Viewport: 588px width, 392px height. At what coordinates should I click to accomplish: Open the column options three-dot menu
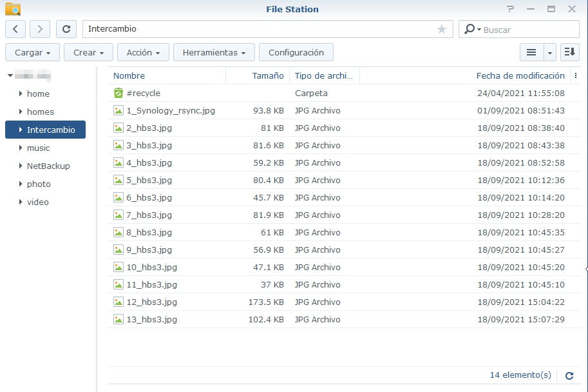coord(575,76)
